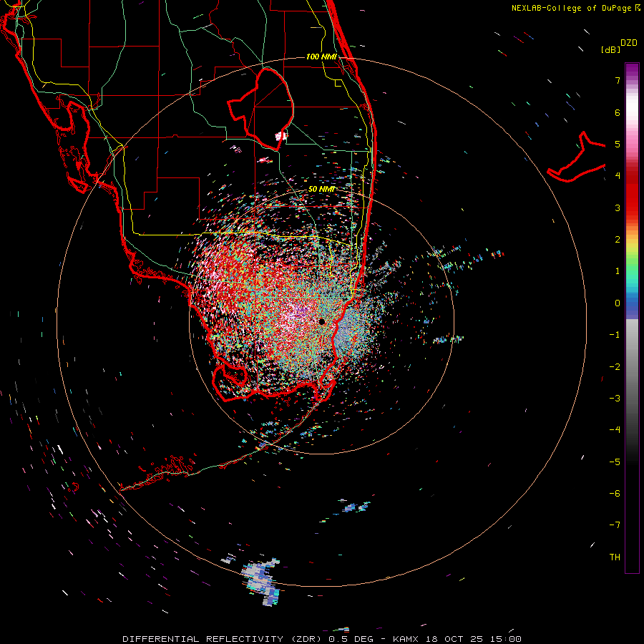Screen dimensions: 644x644
Task: Click the 5 dB colorbar label
Action: 618,144
